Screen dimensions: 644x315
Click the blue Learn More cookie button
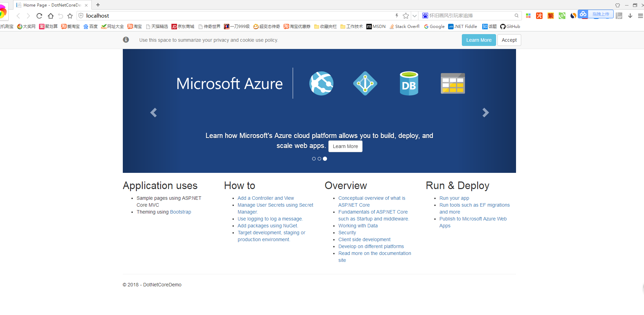479,40
